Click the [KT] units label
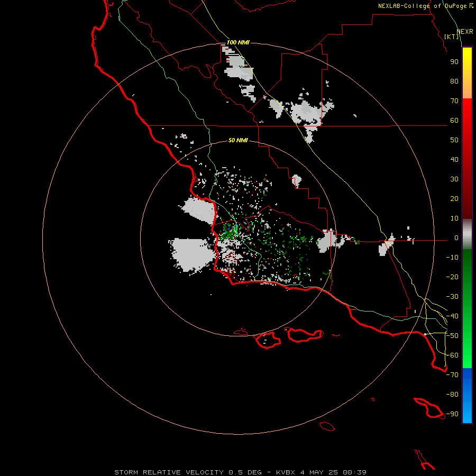 [x=452, y=36]
